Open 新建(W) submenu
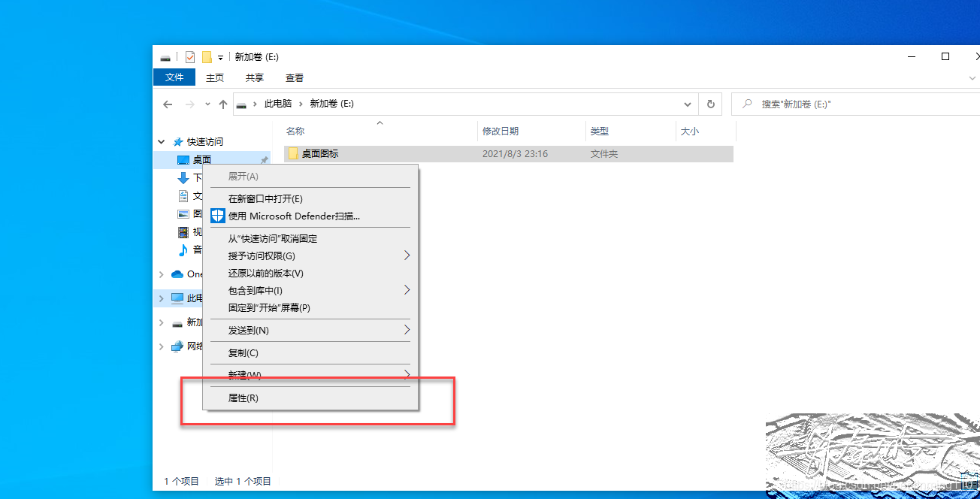This screenshot has height=499, width=980. (x=310, y=375)
